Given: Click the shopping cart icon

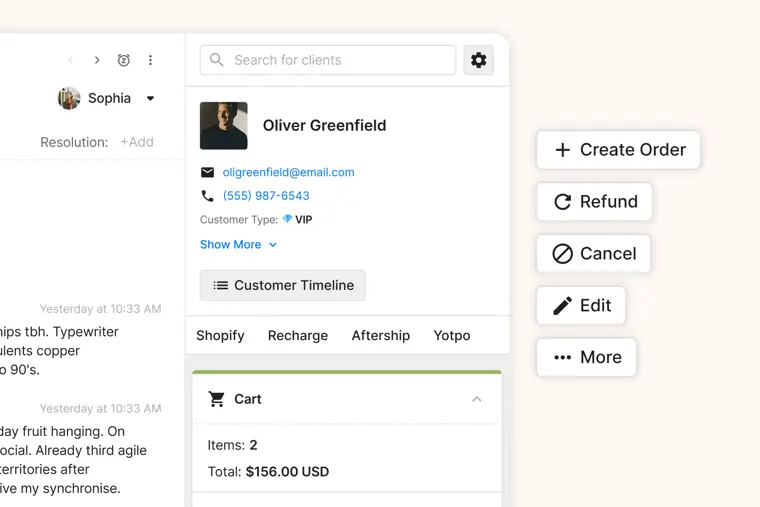Looking at the screenshot, I should (x=216, y=399).
